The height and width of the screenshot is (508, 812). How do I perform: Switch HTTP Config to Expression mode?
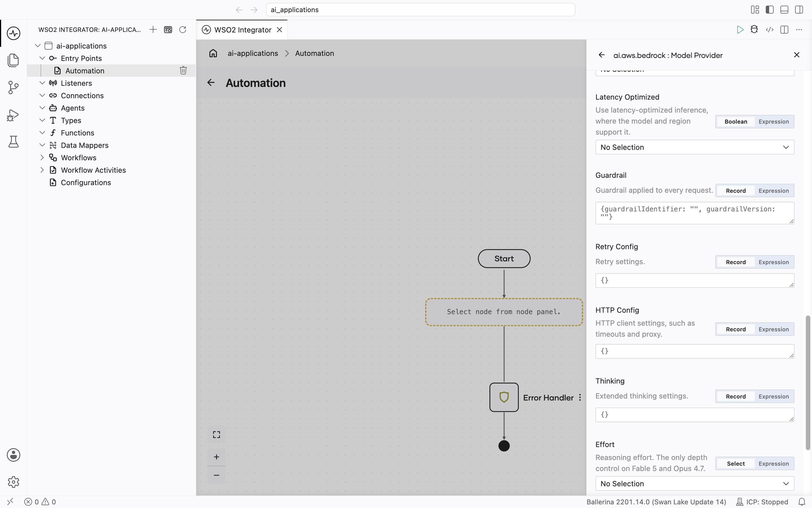point(774,329)
